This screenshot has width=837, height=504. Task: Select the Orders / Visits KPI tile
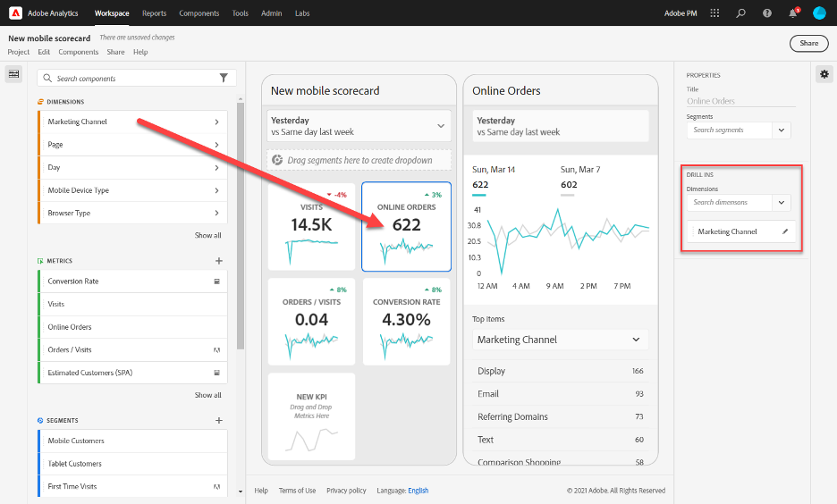click(312, 322)
